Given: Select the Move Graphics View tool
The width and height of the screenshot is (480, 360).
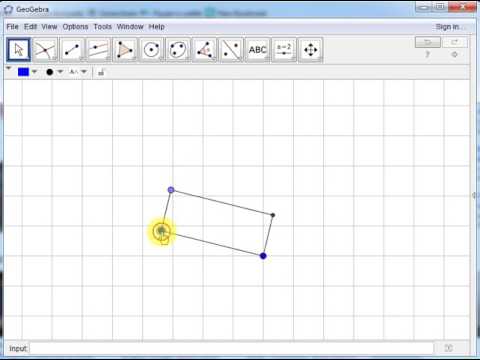Looking at the screenshot, I should point(311,50).
